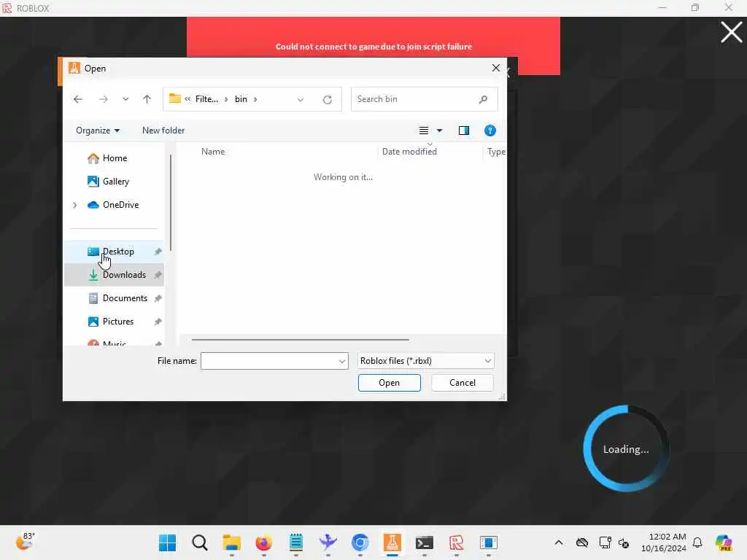Expand the OneDrive tree node
Viewport: 747px width, 560px height.
[x=75, y=205]
